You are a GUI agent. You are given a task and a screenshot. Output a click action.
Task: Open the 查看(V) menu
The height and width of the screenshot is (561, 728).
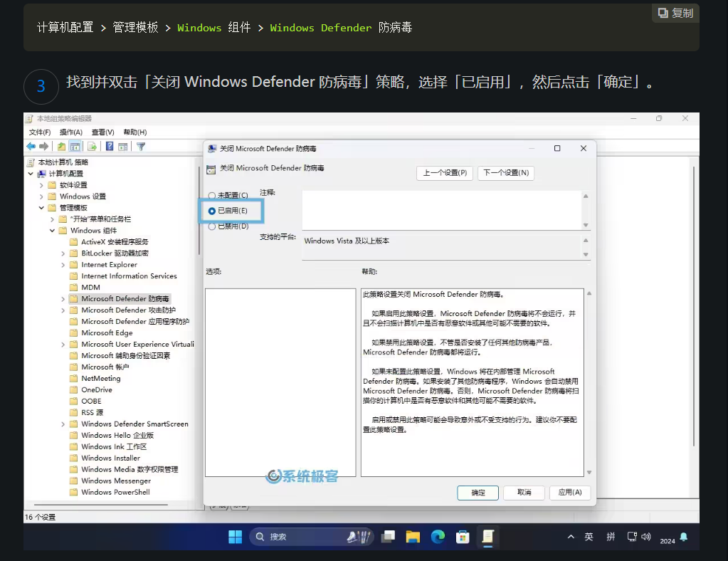click(x=102, y=132)
